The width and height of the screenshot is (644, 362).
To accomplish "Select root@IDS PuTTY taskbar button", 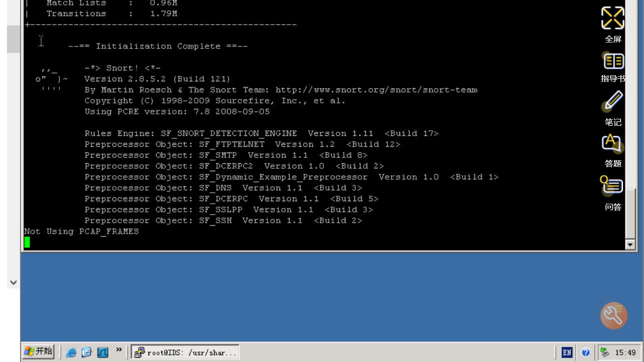I will (185, 352).
